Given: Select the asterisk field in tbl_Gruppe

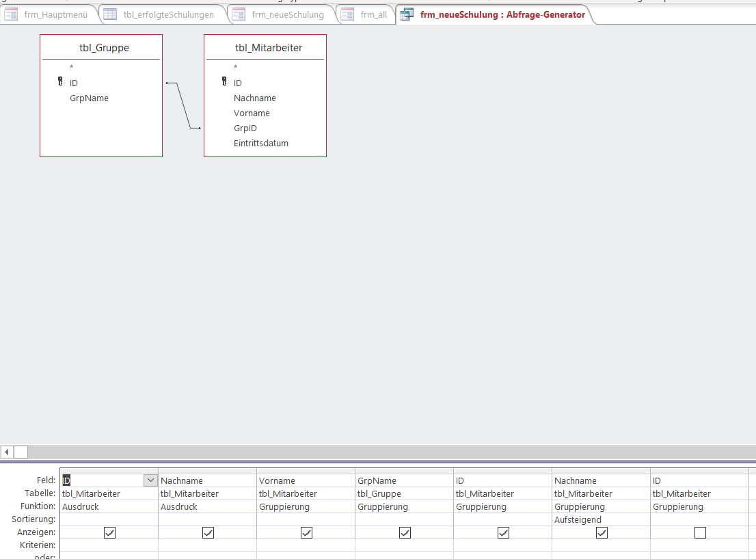Looking at the screenshot, I should (x=71, y=68).
